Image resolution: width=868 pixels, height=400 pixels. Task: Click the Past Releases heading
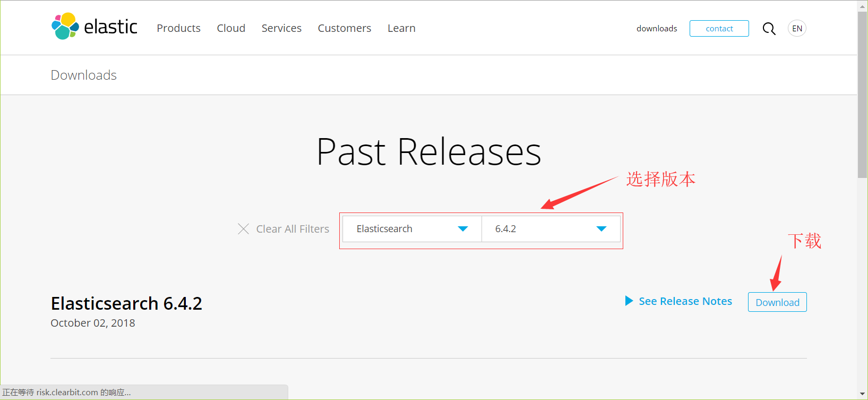(x=429, y=152)
